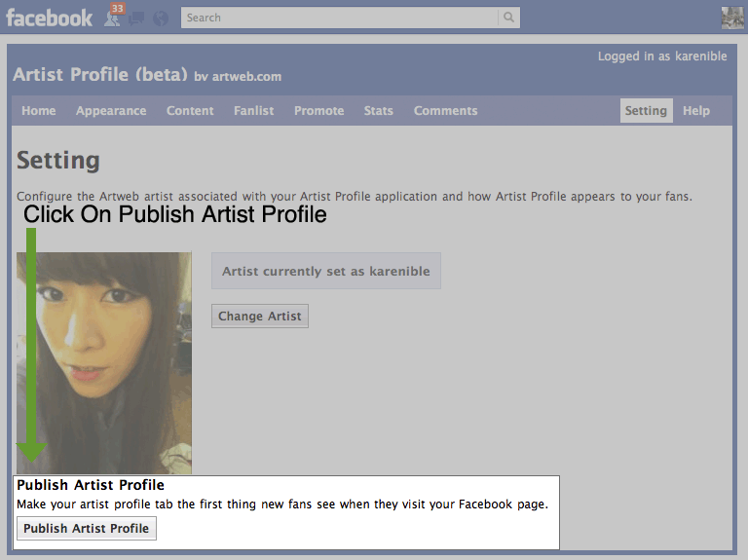748x560 pixels.
Task: View the Stats tab
Action: tap(379, 111)
